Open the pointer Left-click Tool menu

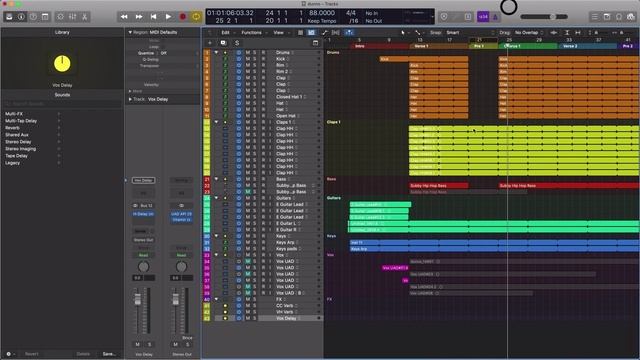[x=404, y=33]
